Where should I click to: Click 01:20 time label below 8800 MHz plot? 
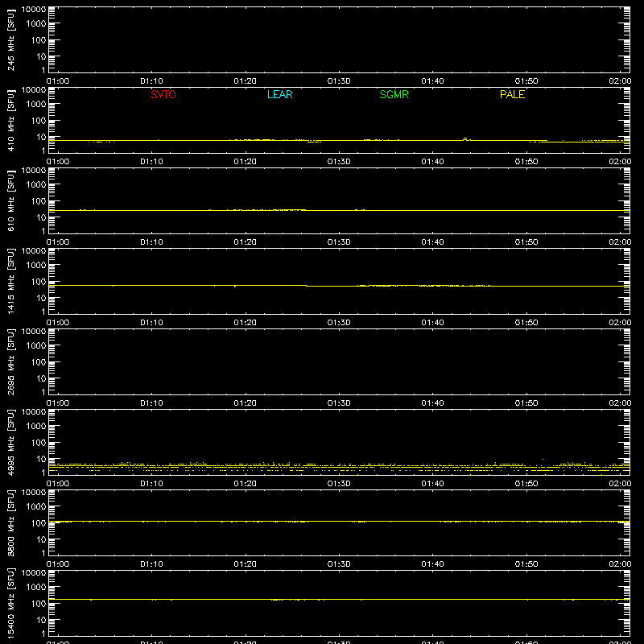tap(246, 564)
